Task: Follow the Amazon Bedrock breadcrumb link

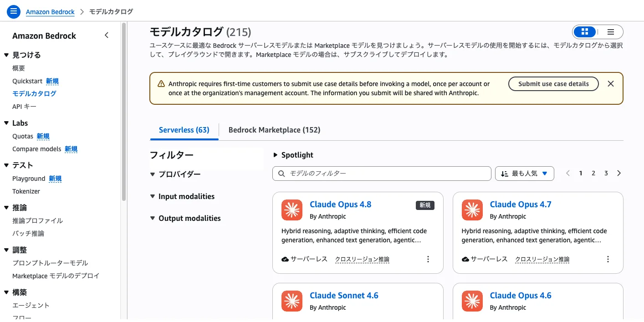Action: coord(50,12)
